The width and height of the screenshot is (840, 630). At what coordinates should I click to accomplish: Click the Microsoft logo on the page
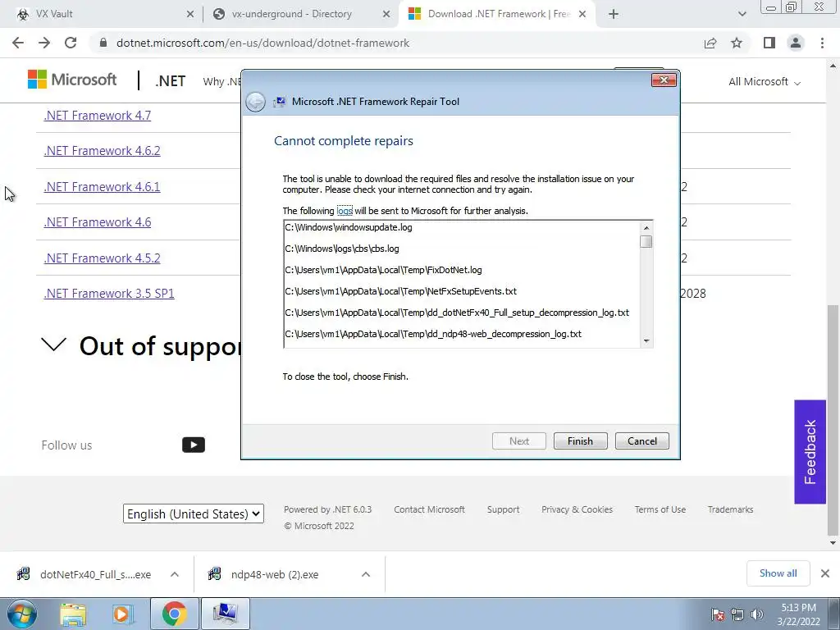pos(72,80)
